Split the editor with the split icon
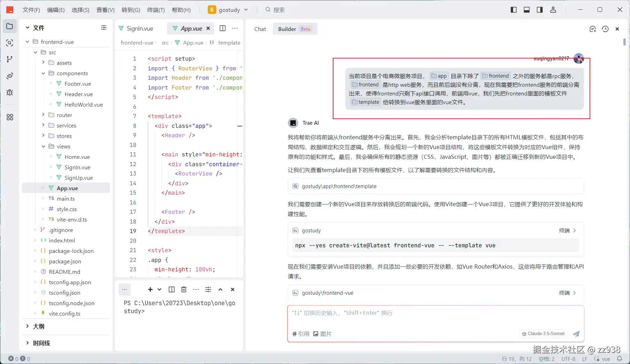630x364 pixels. click(223, 28)
